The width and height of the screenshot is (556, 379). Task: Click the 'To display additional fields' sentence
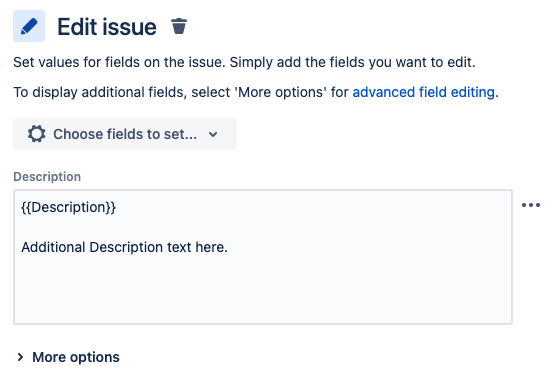tap(256, 92)
